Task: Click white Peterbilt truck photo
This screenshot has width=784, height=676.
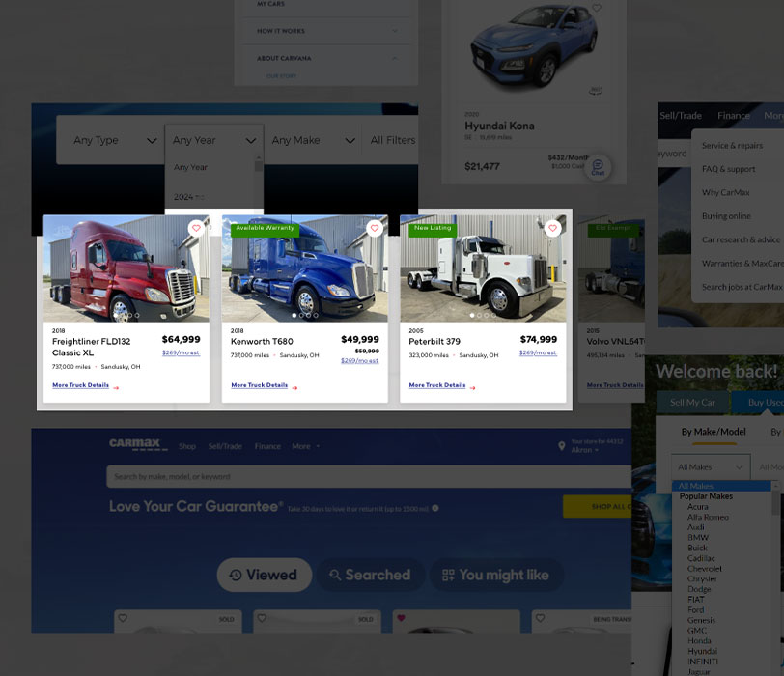Action: [x=483, y=268]
